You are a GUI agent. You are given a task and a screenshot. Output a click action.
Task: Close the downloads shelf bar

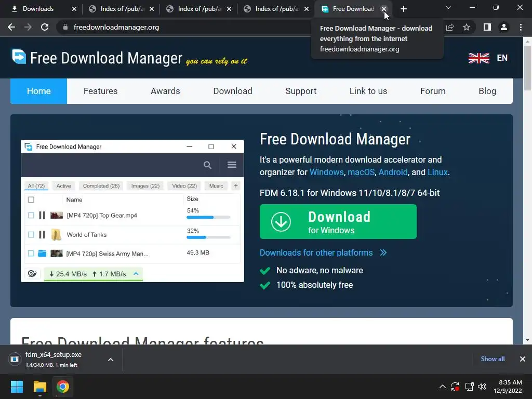pos(523,359)
